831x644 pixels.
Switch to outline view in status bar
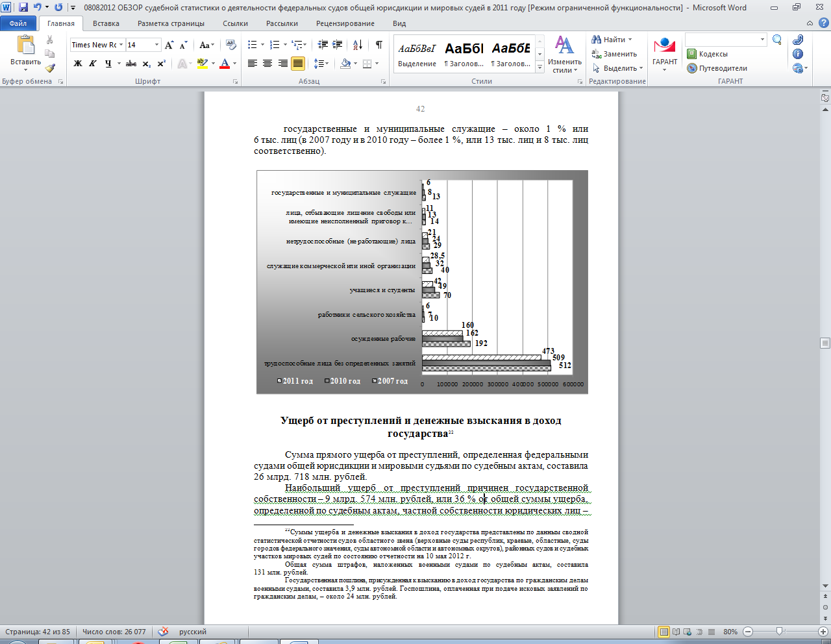pyautogui.click(x=700, y=632)
